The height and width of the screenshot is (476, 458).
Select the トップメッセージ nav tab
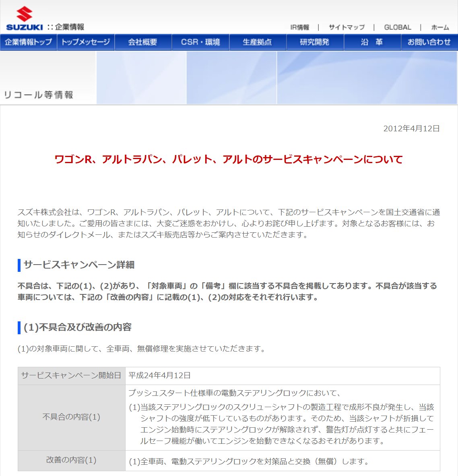point(86,42)
